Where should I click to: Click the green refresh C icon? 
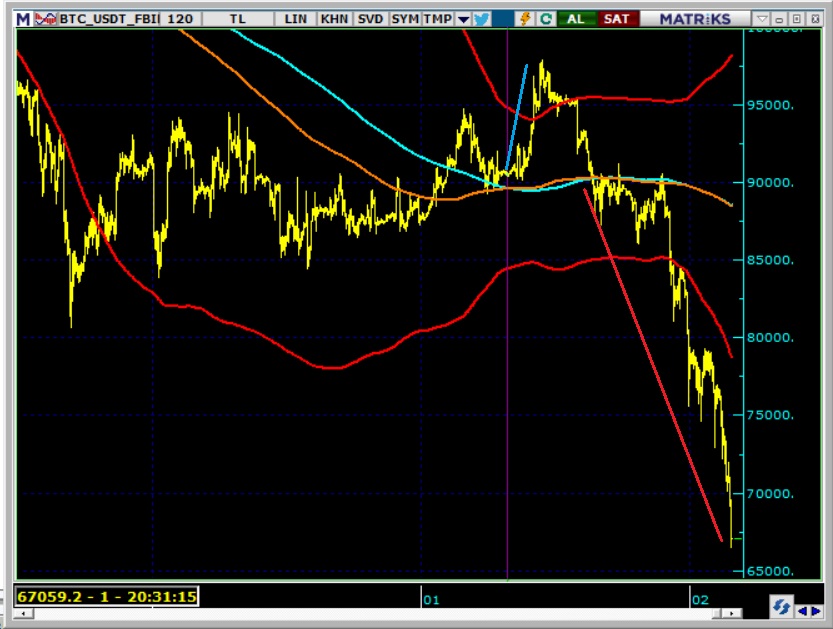(x=546, y=19)
